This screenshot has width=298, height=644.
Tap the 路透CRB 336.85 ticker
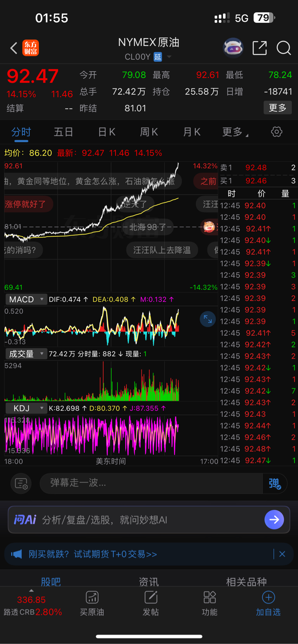[33, 606]
